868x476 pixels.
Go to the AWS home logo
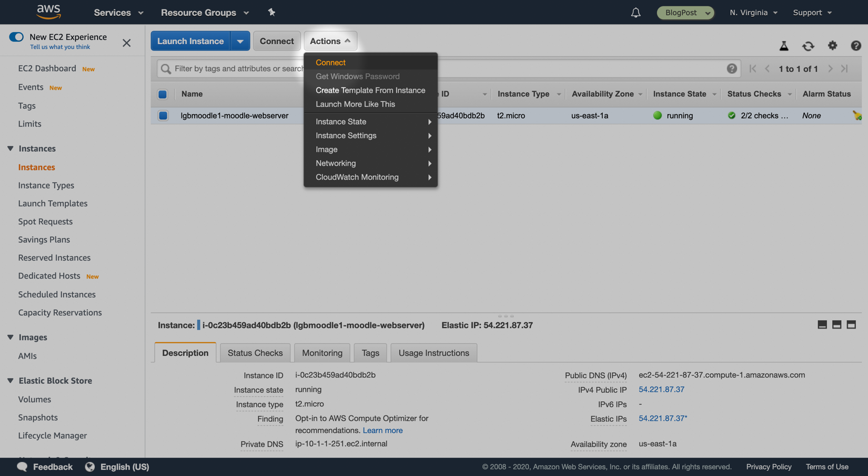click(x=48, y=12)
